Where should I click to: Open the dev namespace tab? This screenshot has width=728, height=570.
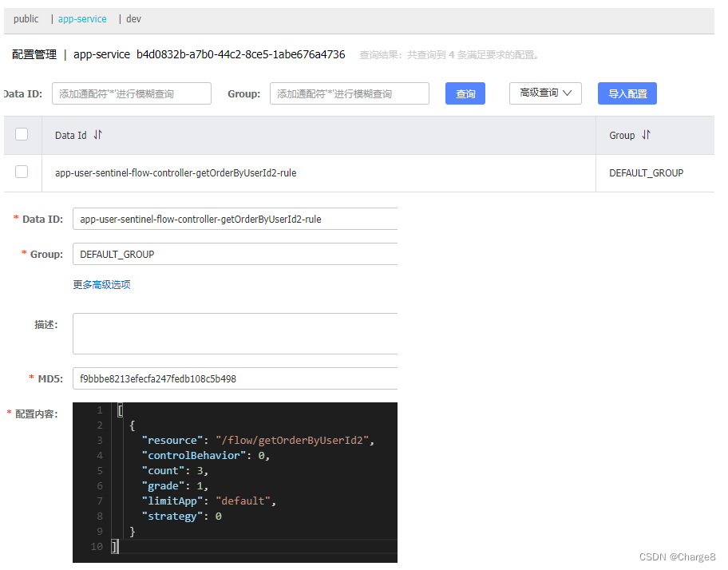(x=134, y=19)
